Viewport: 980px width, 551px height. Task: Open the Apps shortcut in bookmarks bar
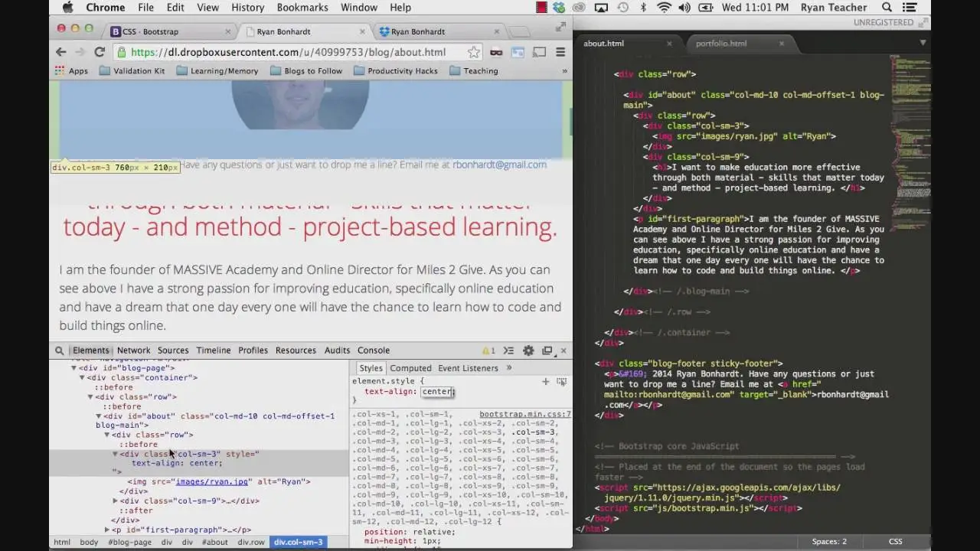(71, 70)
